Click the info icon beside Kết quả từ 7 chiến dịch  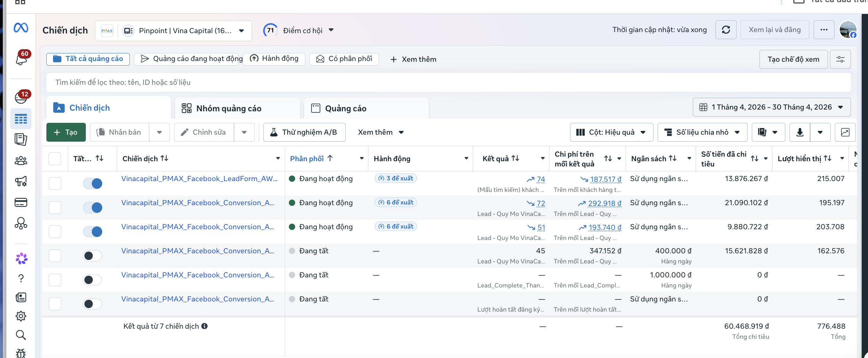204,326
